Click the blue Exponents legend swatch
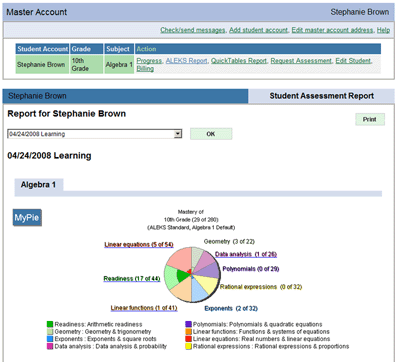The image size is (400, 362). click(x=50, y=339)
